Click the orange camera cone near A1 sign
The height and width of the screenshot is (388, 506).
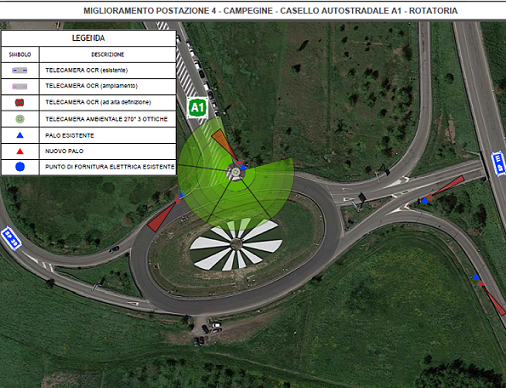pos(223,143)
